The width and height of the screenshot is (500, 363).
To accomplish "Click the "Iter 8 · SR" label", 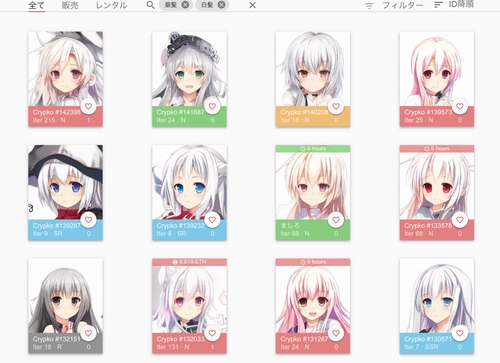I will pyautogui.click(x=171, y=233).
